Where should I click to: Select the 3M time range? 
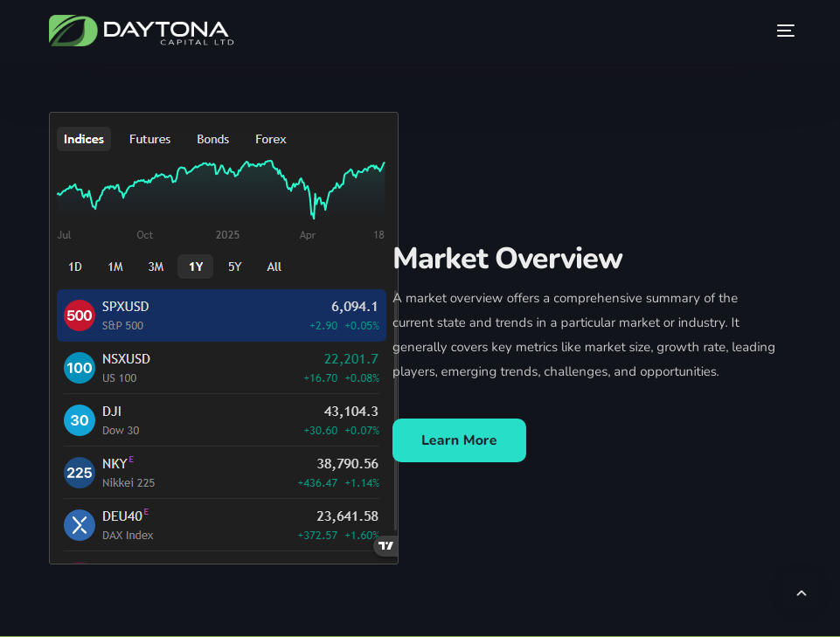pyautogui.click(x=156, y=267)
